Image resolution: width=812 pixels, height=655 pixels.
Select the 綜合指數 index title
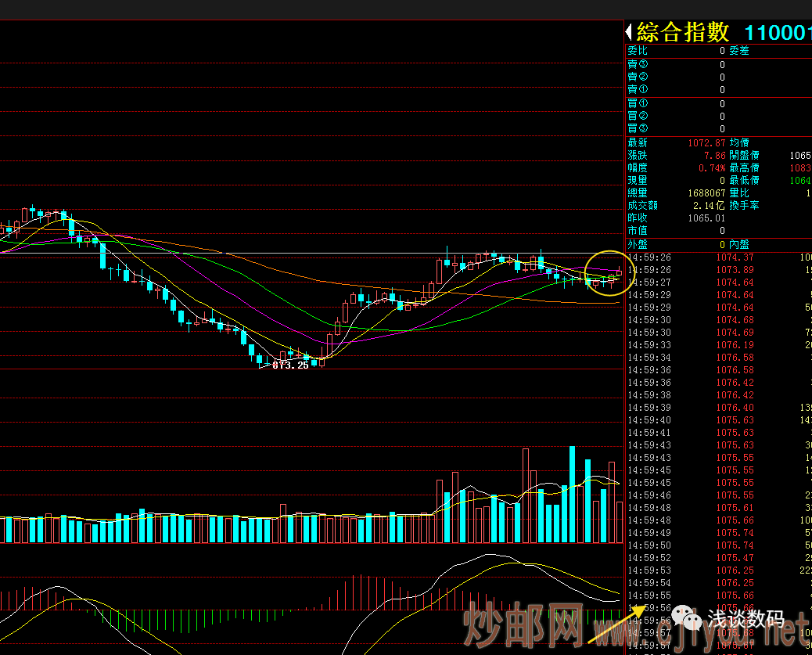683,33
